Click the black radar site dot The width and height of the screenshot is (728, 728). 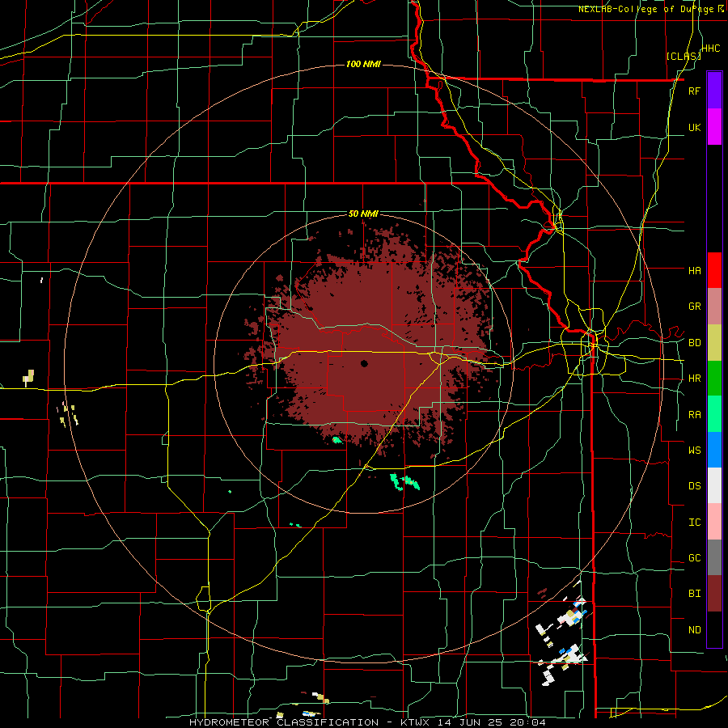pos(364,363)
